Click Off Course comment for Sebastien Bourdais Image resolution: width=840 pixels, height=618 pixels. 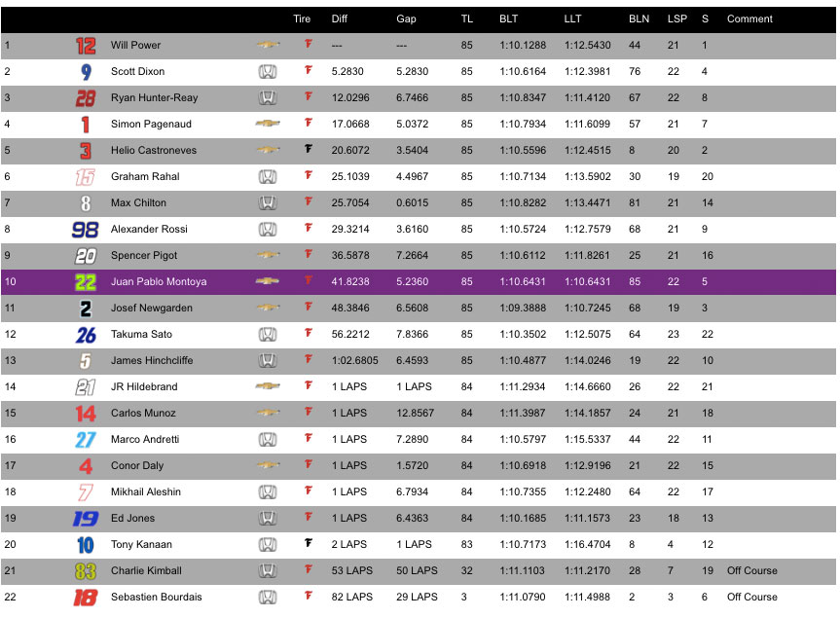tap(752, 598)
